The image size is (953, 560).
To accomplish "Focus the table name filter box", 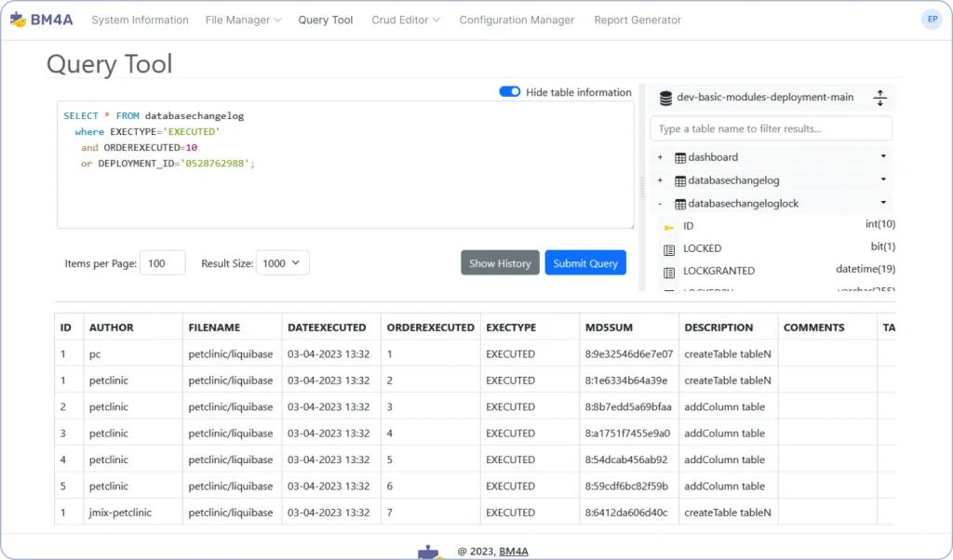I will pyautogui.click(x=772, y=128).
